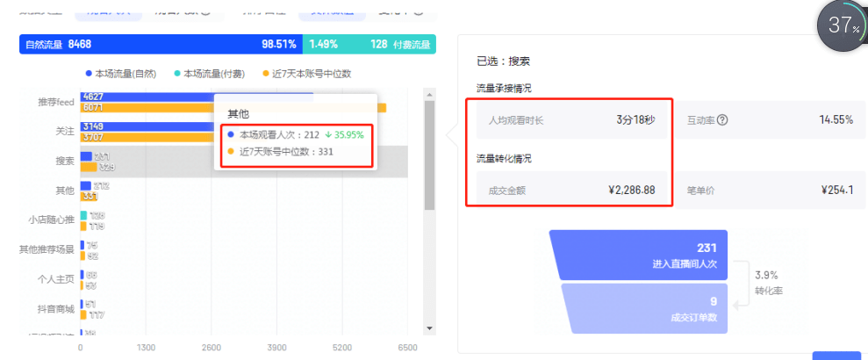
Task: Toggle the 近7天本账号中位数 legend item
Action: [x=309, y=74]
